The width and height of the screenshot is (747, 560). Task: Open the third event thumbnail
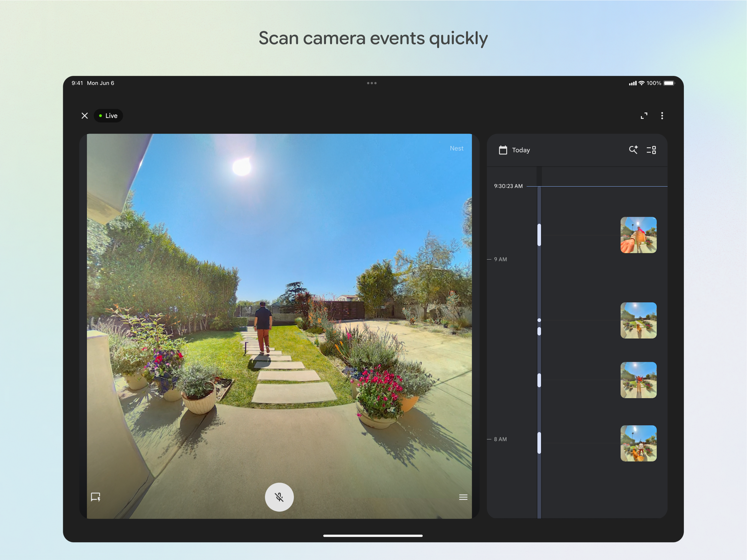(638, 380)
